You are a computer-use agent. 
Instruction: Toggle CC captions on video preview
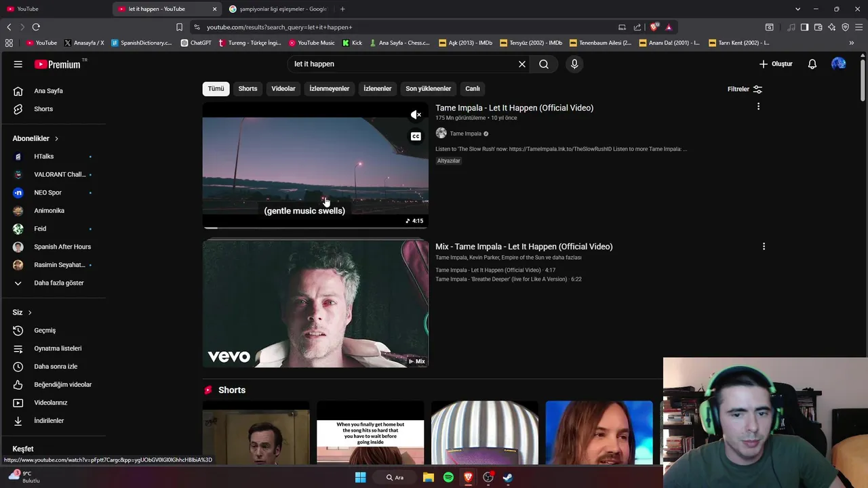coord(416,136)
